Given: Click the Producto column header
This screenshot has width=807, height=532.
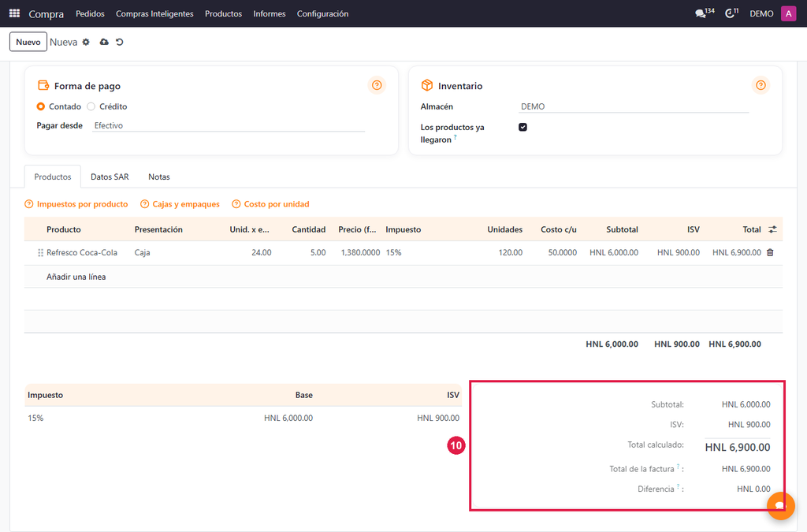Looking at the screenshot, I should 64,229.
